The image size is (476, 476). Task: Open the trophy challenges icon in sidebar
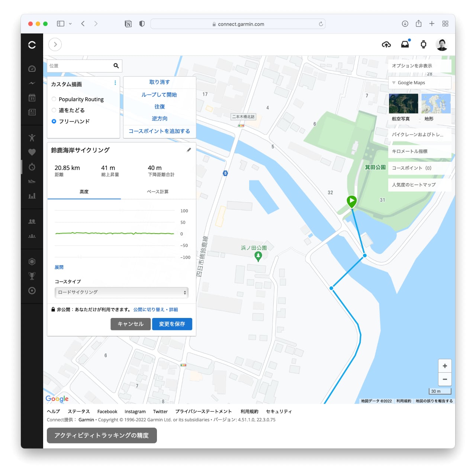32,276
